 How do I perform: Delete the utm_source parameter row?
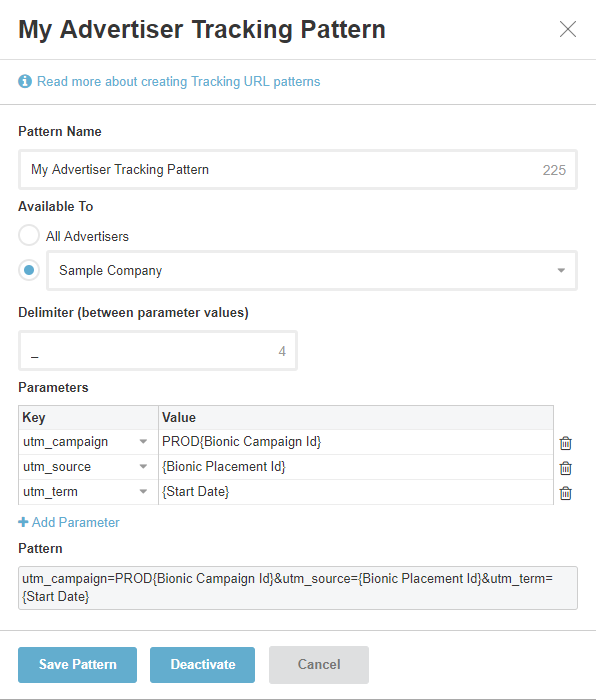pyautogui.click(x=566, y=468)
